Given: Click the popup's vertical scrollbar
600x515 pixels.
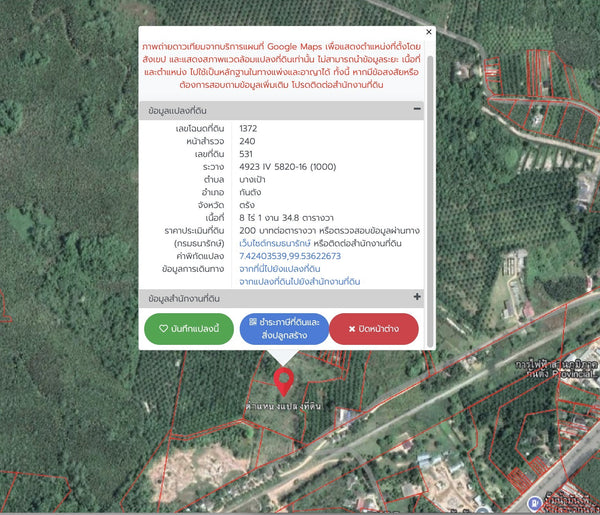Looking at the screenshot, I should tap(430, 201).
